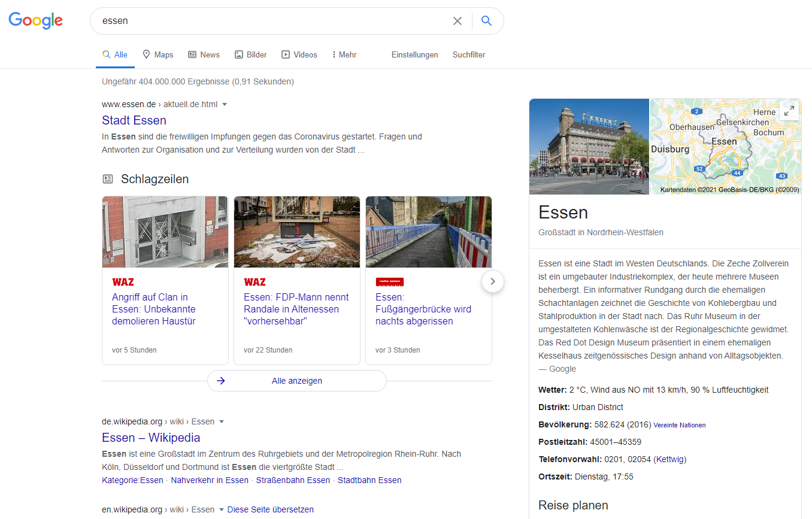This screenshot has height=519, width=812.
Task: Open the dropdown arrow beside en.wikipedia.org result
Action: coord(222,510)
